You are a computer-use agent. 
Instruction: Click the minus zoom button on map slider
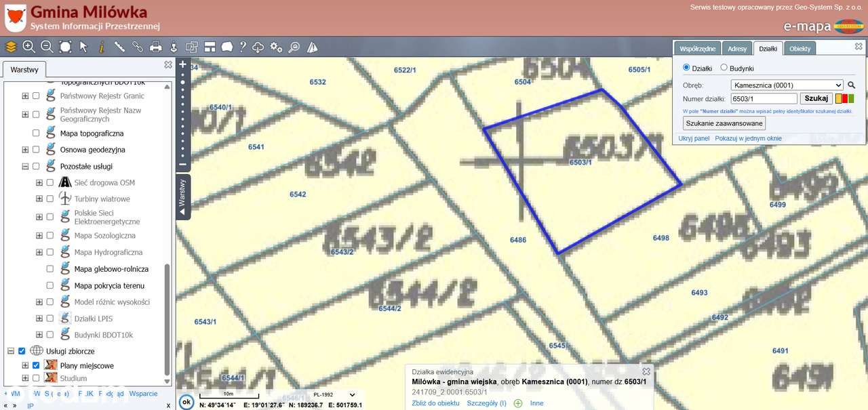(182, 165)
